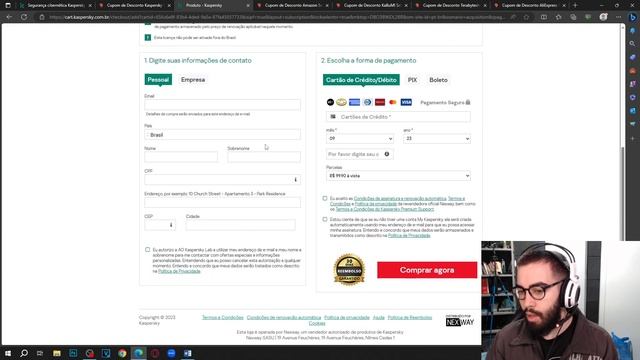The width and height of the screenshot is (640, 360).
Task: Click the Mastercard logo
Action: pos(393,102)
